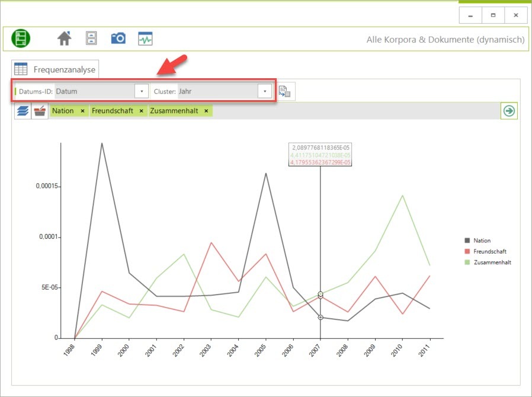Open the pulse monitor analysis icon
The width and height of the screenshot is (532, 397).
click(145, 39)
